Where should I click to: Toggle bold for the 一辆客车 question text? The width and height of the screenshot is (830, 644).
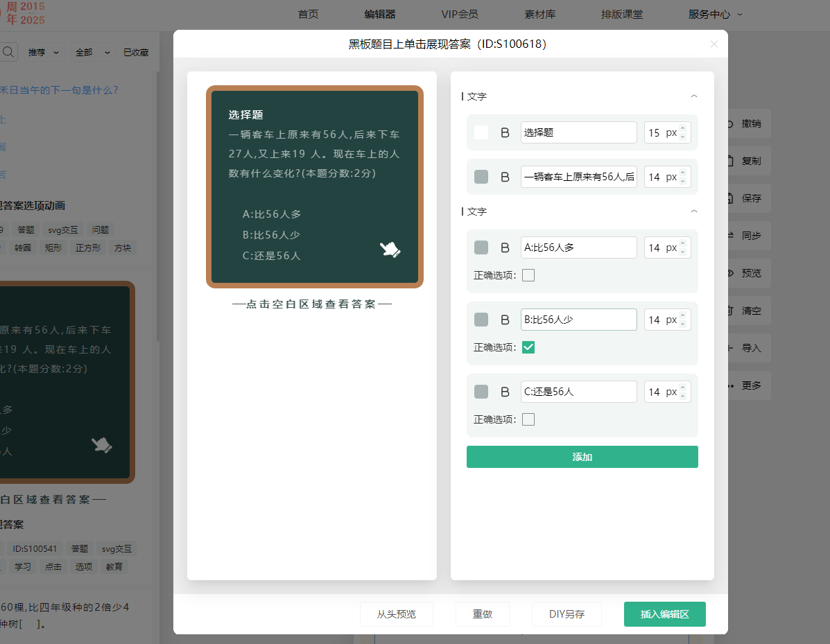coord(505,177)
